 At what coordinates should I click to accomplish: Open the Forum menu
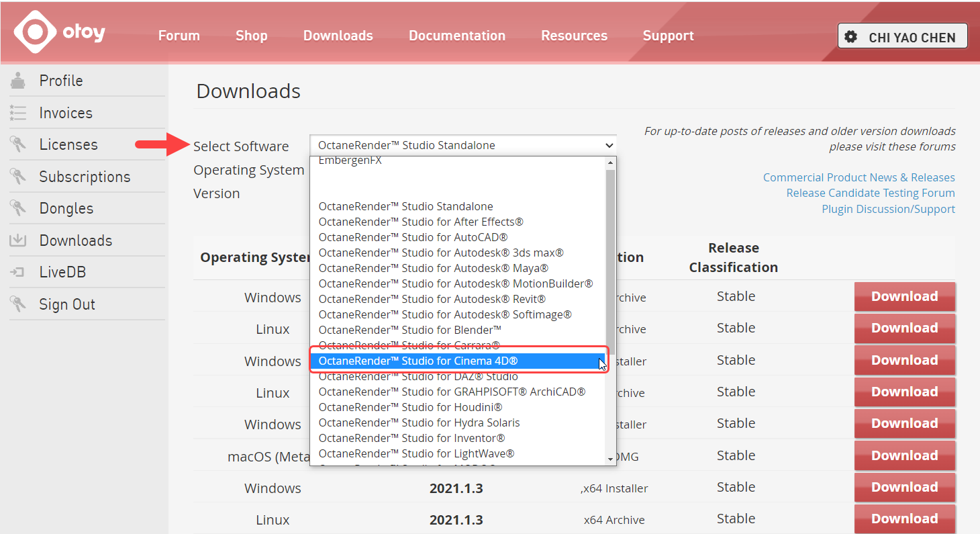point(179,36)
